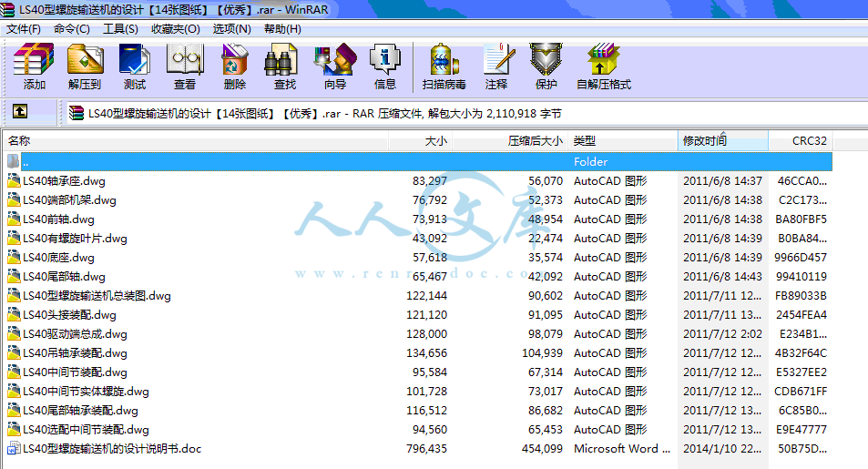
Task: Click the 'Microsoft Word ...' type cell
Action: coord(622,449)
